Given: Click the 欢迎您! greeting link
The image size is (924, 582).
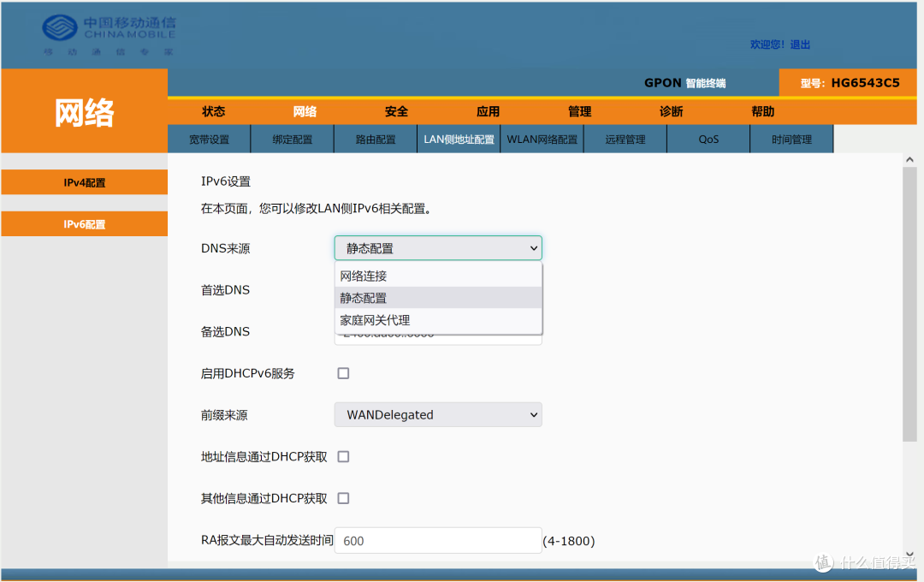Looking at the screenshot, I should 767,44.
